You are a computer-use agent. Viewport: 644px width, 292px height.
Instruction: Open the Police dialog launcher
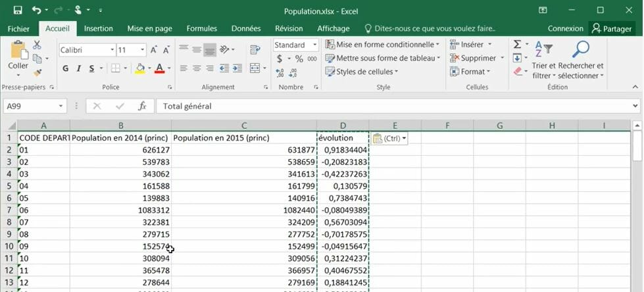(x=170, y=87)
